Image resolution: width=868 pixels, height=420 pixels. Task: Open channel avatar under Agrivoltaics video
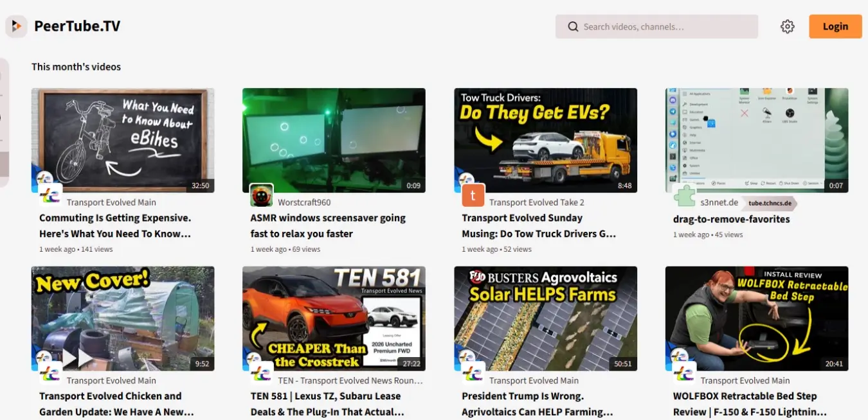coord(473,374)
